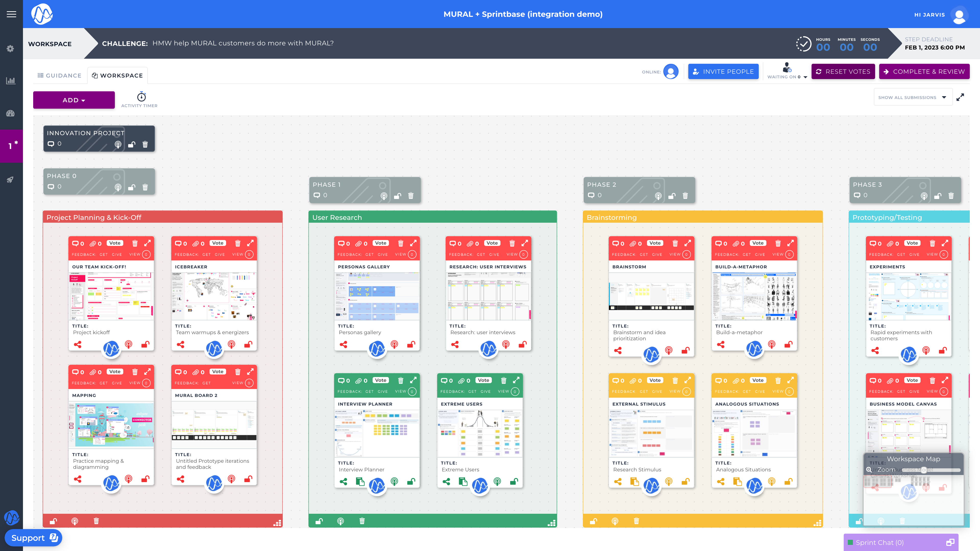Toggle lock on the Phase 1 label
This screenshot has height=551, width=980.
(398, 196)
